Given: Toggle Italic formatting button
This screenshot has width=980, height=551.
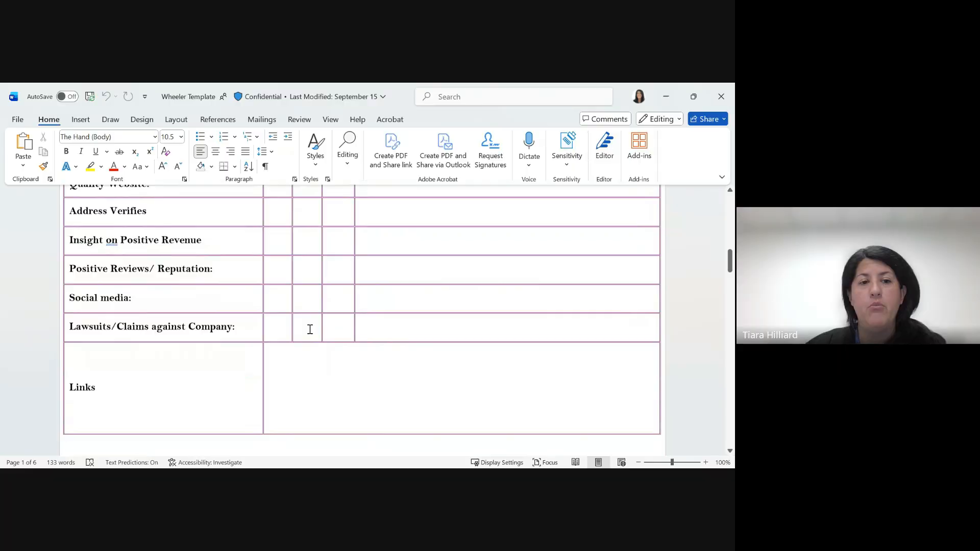Looking at the screenshot, I should pos(81,152).
